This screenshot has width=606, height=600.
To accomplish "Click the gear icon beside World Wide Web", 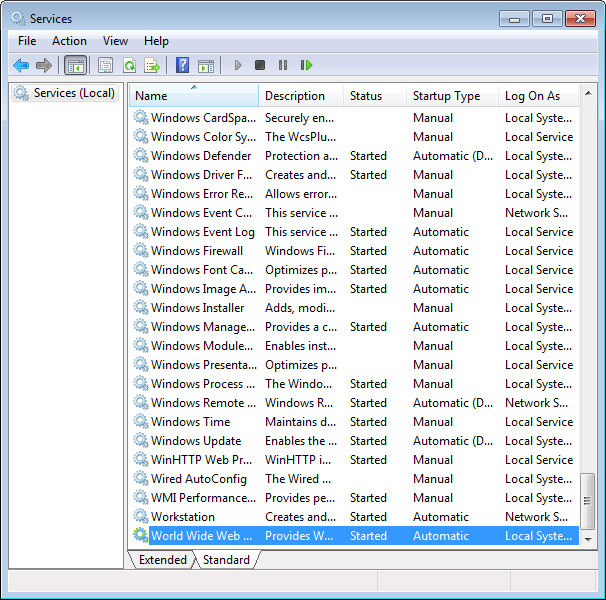I will pyautogui.click(x=141, y=535).
